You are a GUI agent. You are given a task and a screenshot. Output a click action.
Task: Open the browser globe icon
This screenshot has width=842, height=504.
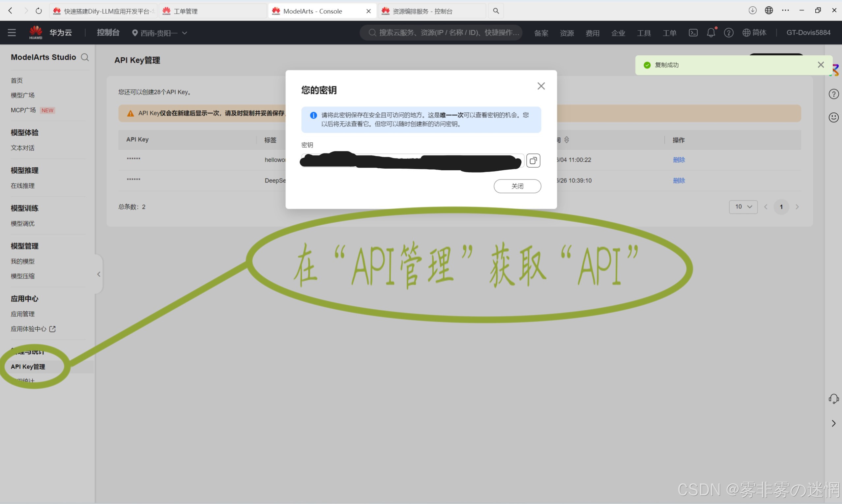[x=769, y=10]
